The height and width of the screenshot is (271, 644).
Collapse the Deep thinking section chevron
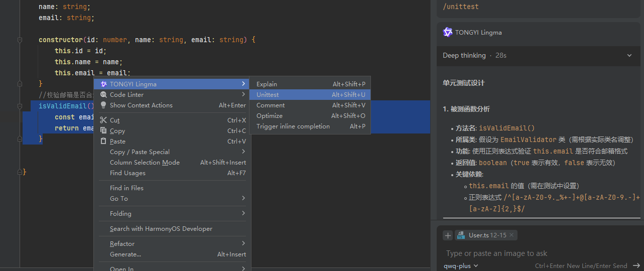click(x=629, y=56)
